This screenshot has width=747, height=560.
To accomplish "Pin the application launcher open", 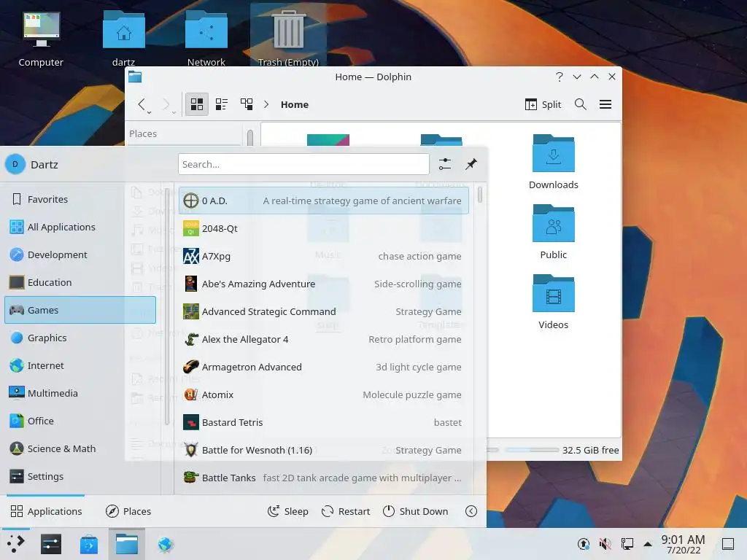I will click(x=471, y=164).
